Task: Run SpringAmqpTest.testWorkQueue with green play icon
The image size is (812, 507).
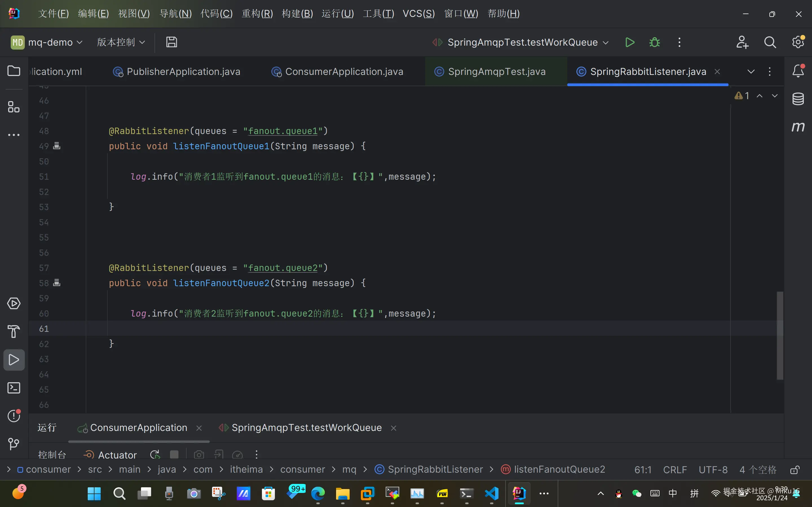Action: tap(630, 42)
